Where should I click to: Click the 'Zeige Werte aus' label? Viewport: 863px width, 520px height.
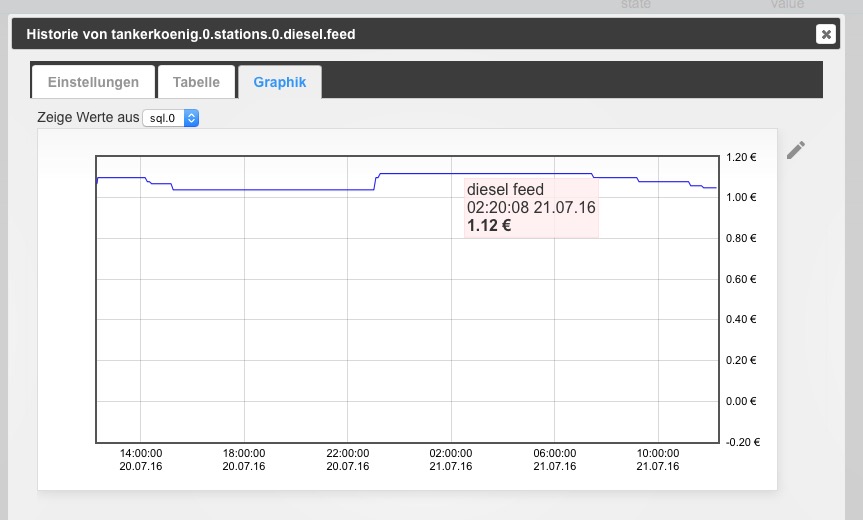click(88, 117)
